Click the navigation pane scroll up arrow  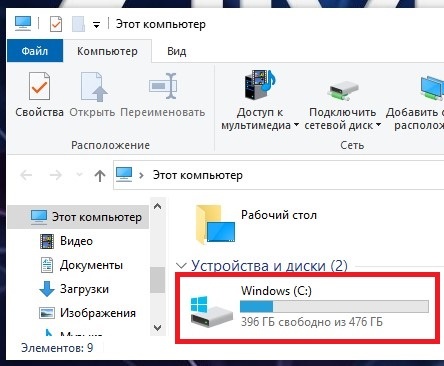coord(157,207)
